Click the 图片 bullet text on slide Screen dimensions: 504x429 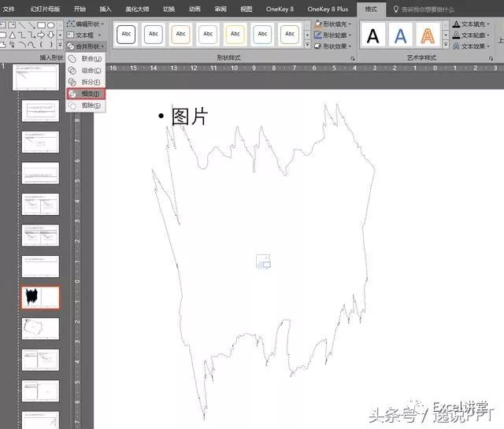coord(190,116)
